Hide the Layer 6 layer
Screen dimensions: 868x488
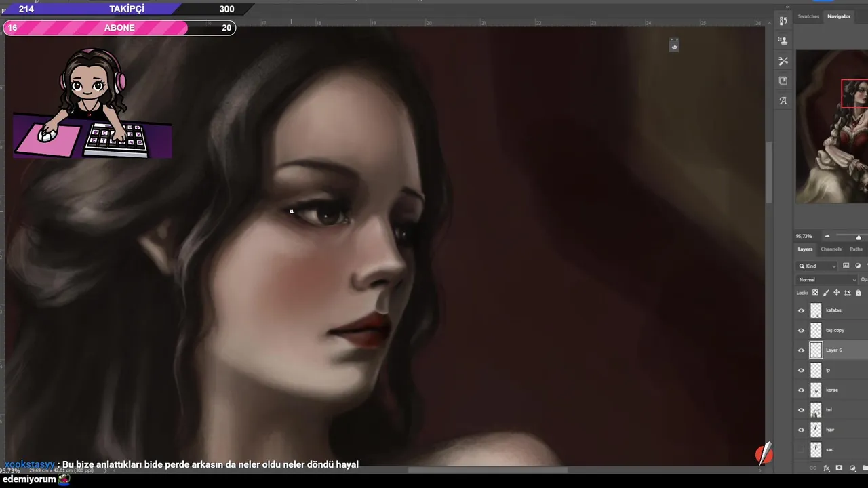click(x=801, y=350)
